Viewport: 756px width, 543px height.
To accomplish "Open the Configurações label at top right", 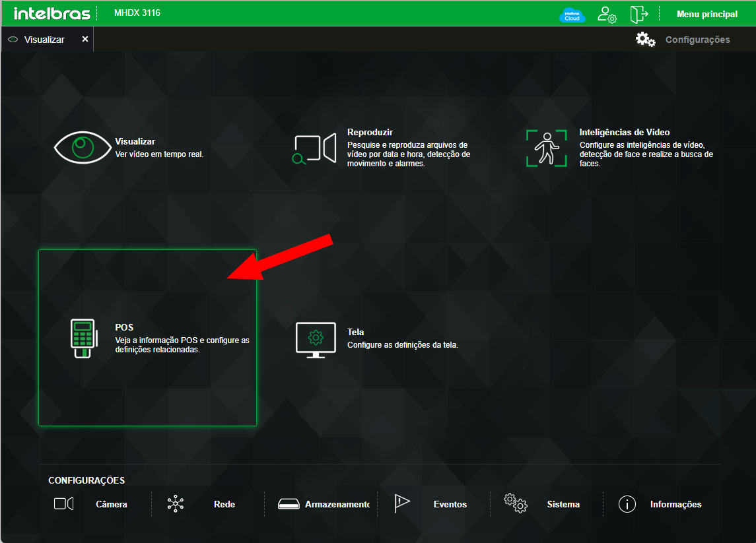I will [698, 40].
